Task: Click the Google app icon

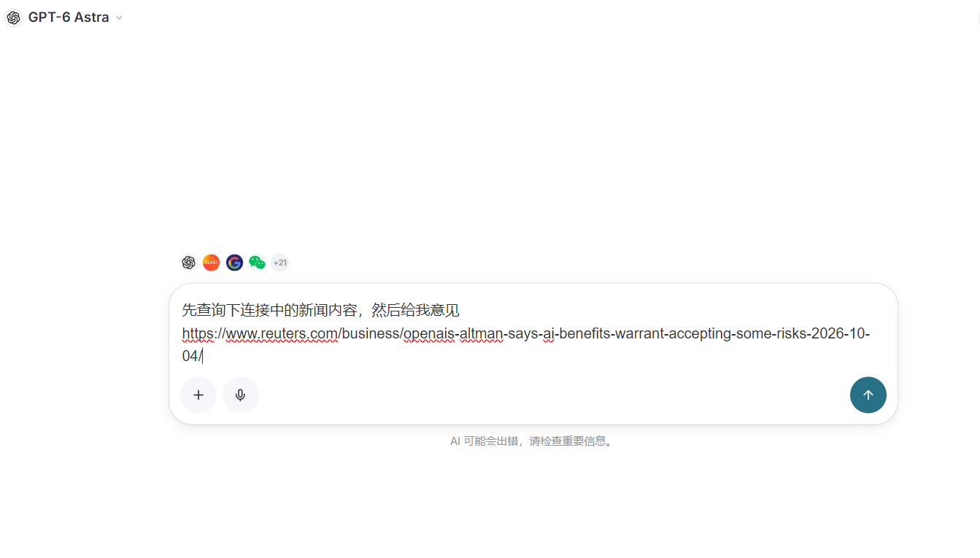Action: (234, 263)
